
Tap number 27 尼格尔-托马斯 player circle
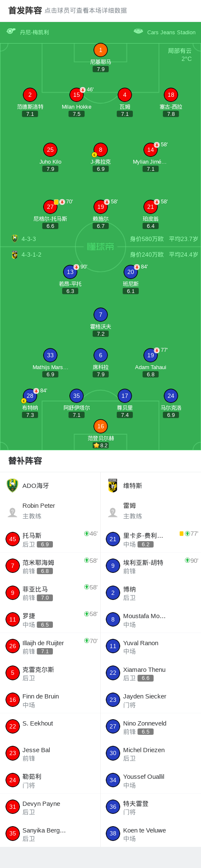tap(50, 207)
